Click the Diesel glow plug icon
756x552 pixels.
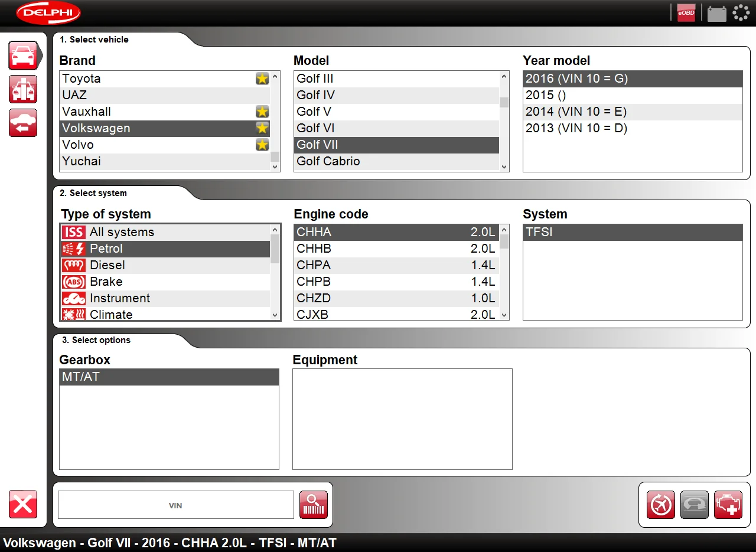pos(73,265)
